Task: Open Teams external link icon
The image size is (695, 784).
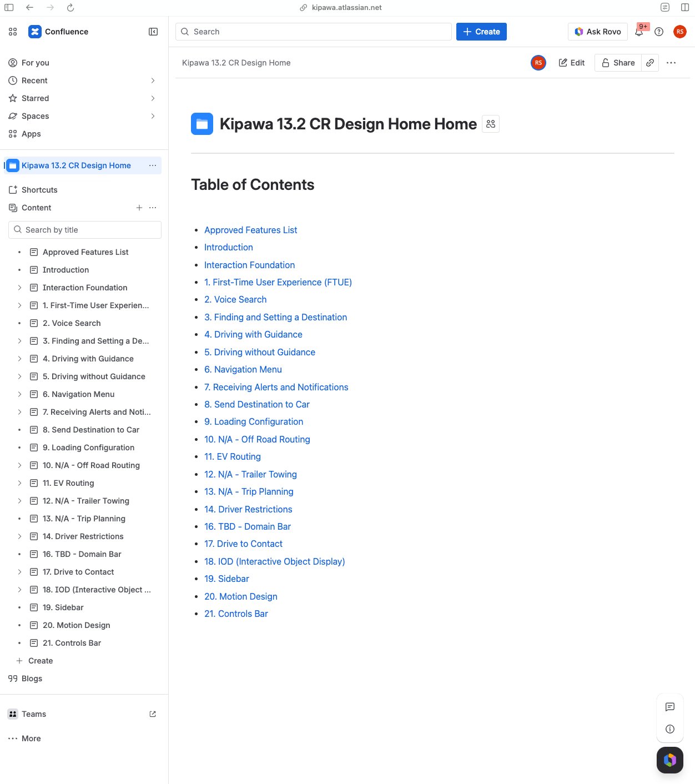Action: 153,714
